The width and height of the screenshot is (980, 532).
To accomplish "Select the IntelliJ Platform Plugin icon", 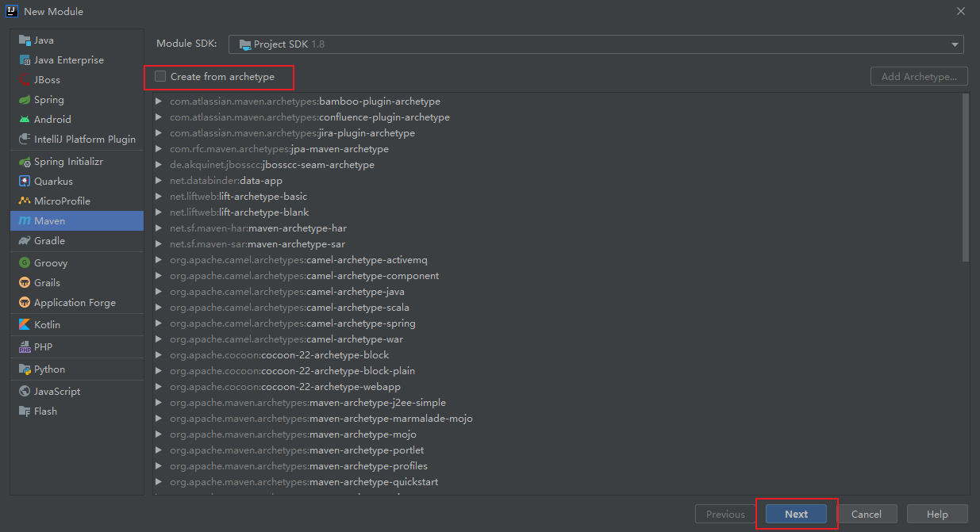I will coord(25,140).
